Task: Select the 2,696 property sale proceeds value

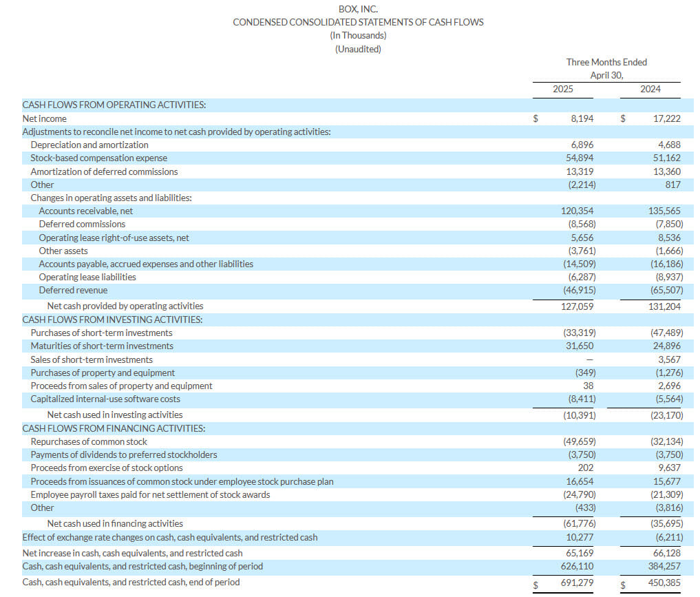Action: 669,386
